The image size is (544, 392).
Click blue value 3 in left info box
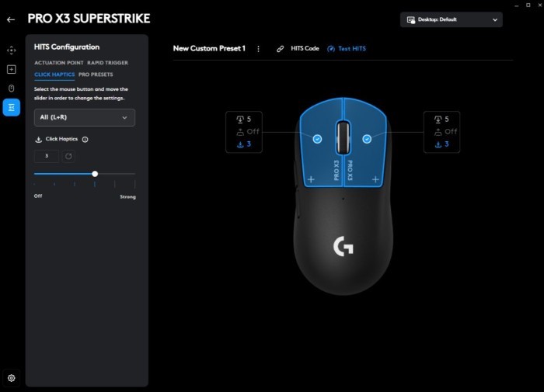tap(249, 144)
